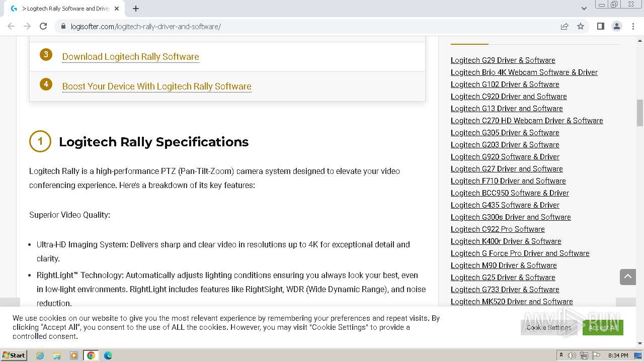Share this page icon in address bar
The image size is (644, 362).
(x=565, y=26)
